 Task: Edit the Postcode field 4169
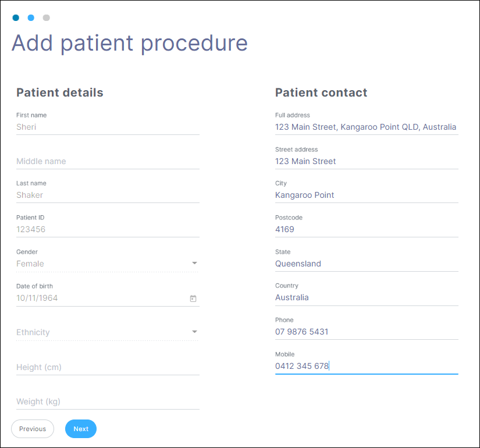click(x=366, y=229)
